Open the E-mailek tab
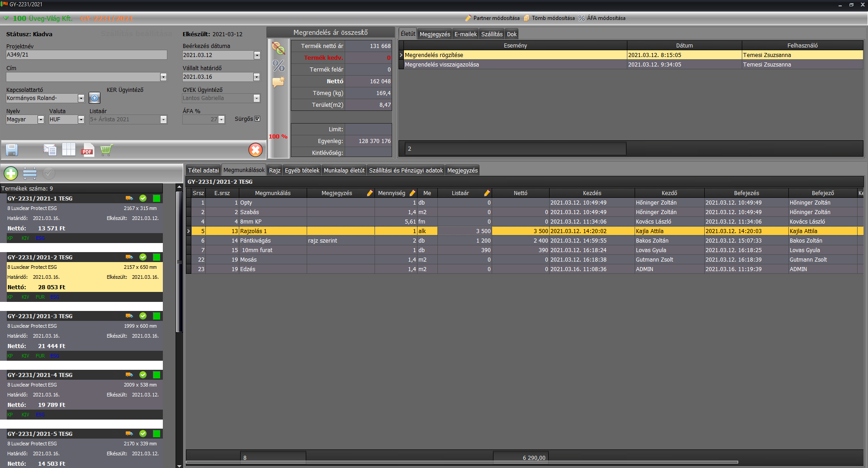The height and width of the screenshot is (468, 868). 465,34
